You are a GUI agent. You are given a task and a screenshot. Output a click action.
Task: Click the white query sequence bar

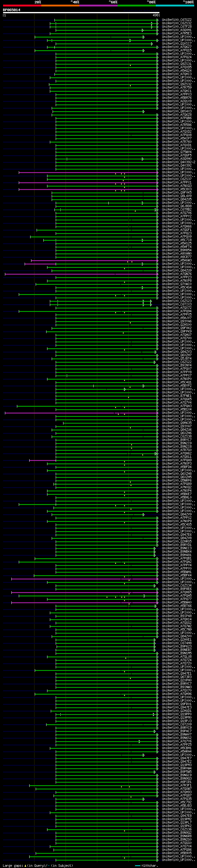click(x=81, y=12)
